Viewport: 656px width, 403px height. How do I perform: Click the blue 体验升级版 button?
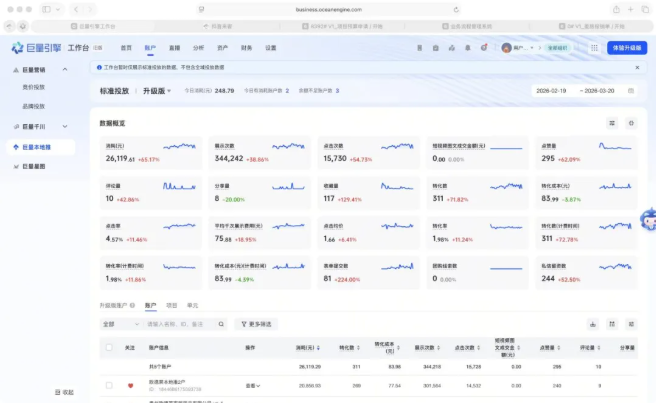pos(626,47)
